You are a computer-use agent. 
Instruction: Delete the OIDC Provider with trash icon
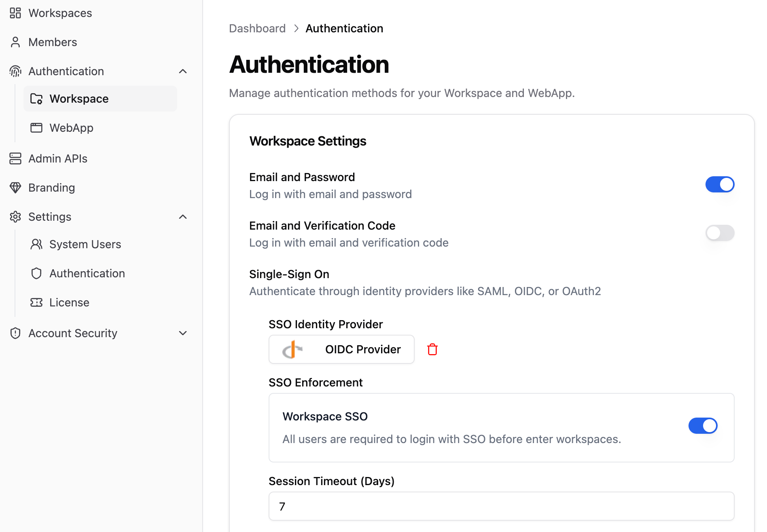[432, 349]
